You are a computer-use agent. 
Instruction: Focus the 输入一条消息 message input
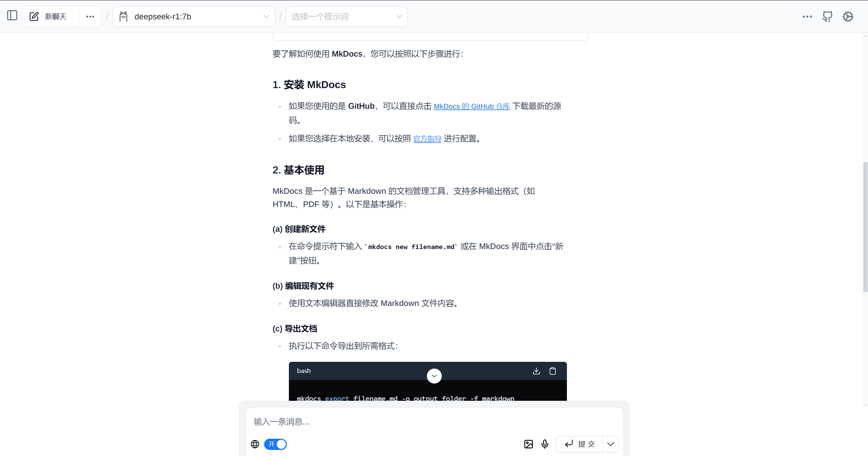[x=434, y=422]
